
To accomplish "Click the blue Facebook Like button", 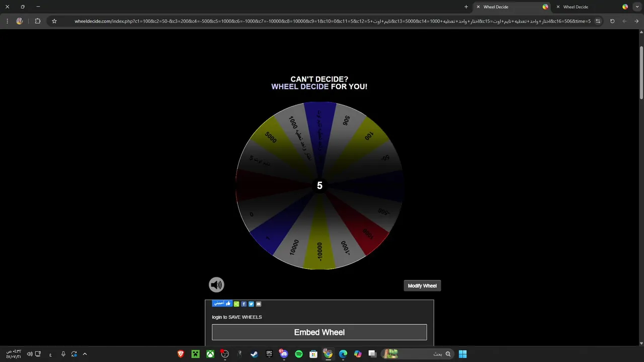I will (222, 304).
